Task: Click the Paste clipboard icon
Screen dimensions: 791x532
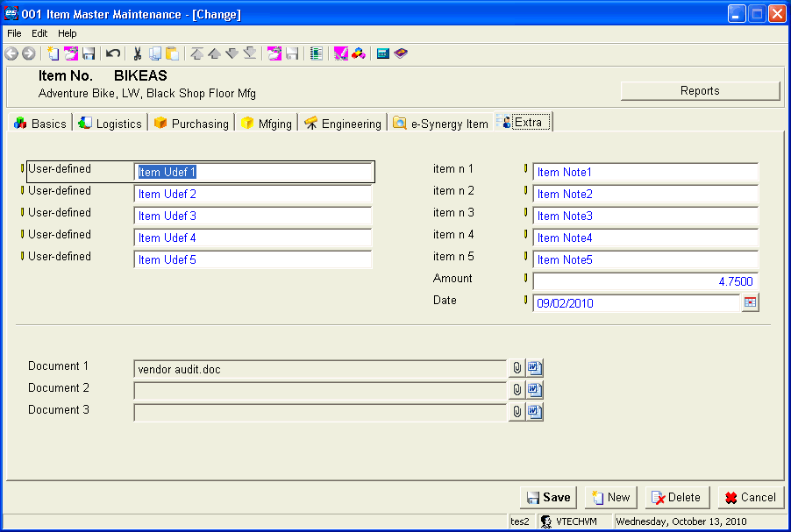Action: coord(173,53)
